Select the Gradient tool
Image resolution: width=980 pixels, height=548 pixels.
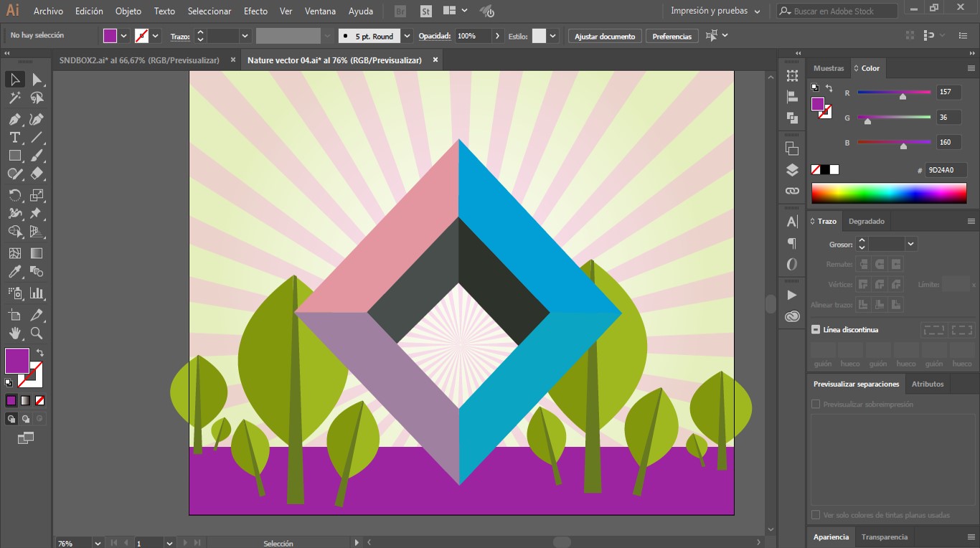(37, 253)
